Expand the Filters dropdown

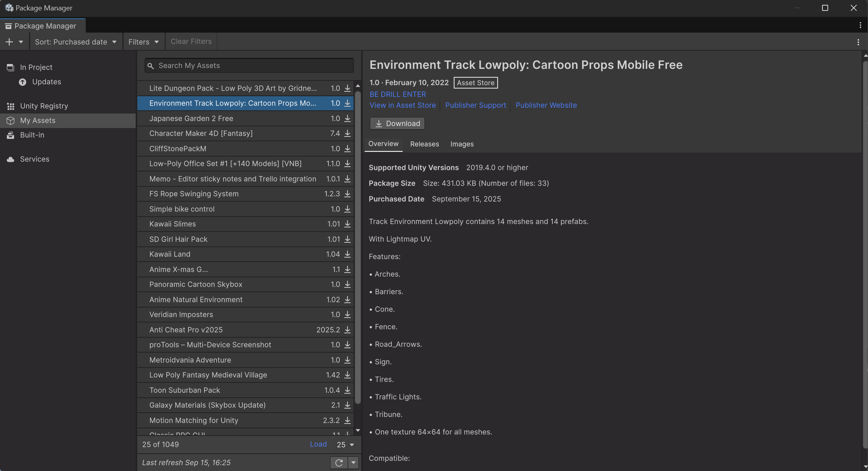(x=143, y=42)
